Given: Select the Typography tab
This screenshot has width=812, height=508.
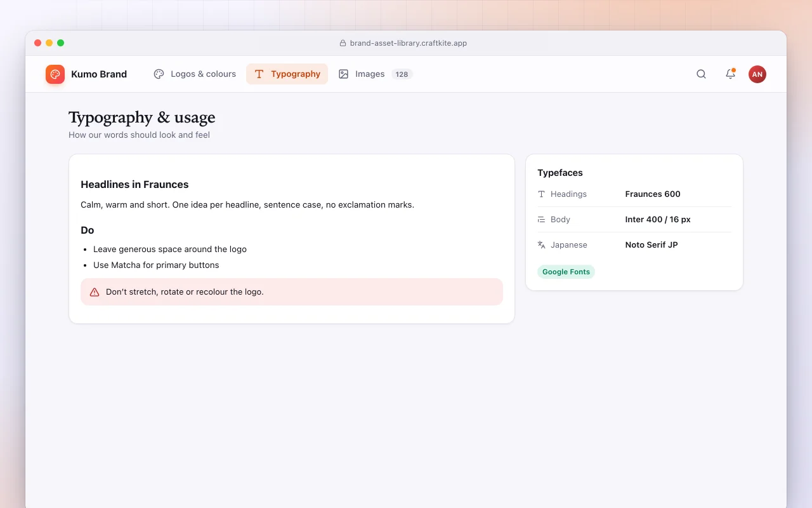Looking at the screenshot, I should tap(287, 74).
